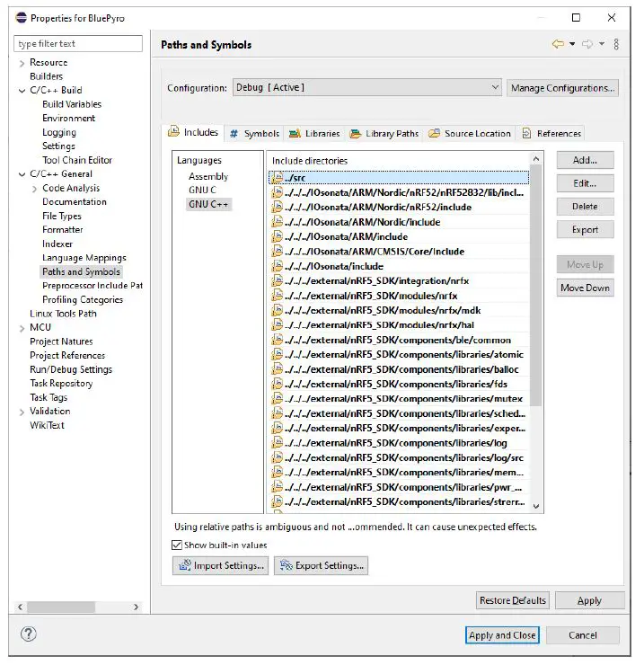Viewport: 644px width, 665px height.
Task: Open Tool Chain Editor page
Action: point(77,160)
